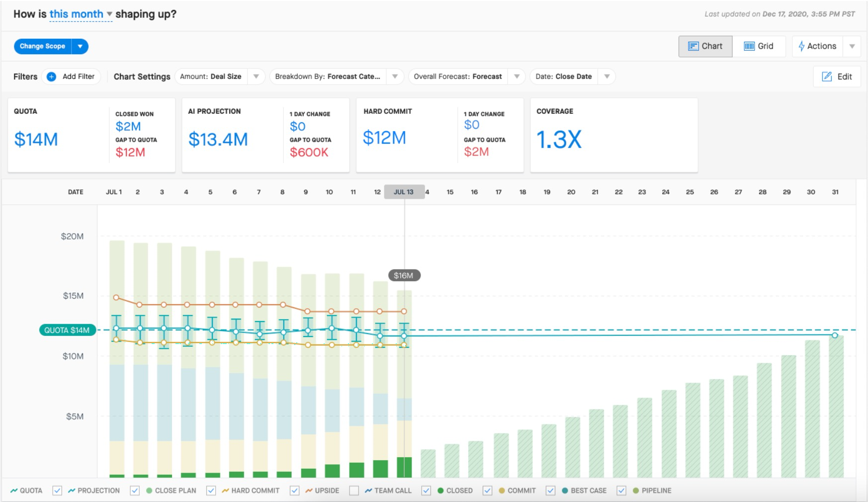This screenshot has width=868, height=502.
Task: Expand the Change Scope arrow dropdown
Action: [80, 46]
